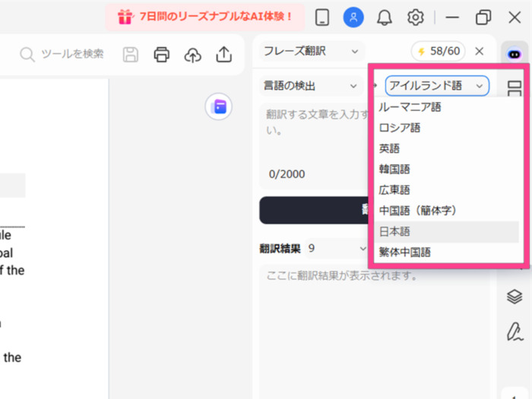Click the save floppy disk icon
532x399 pixels.
(131, 54)
